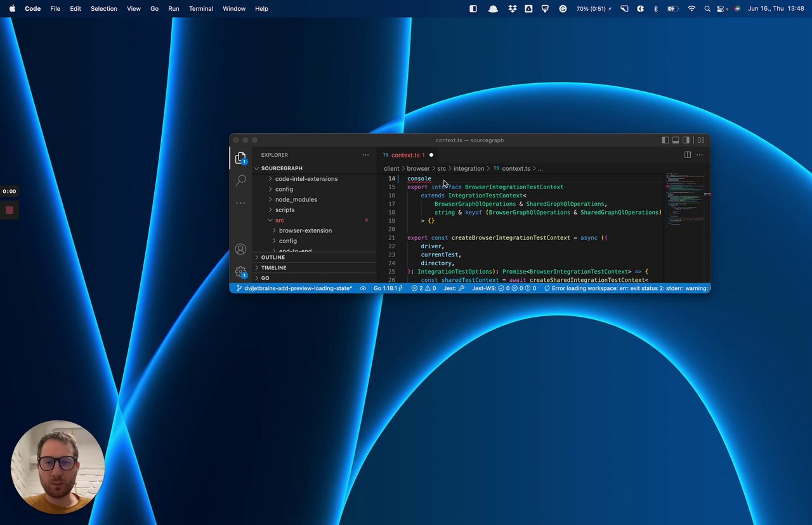Click integration in the breadcrumb path
812x525 pixels.
coord(468,169)
